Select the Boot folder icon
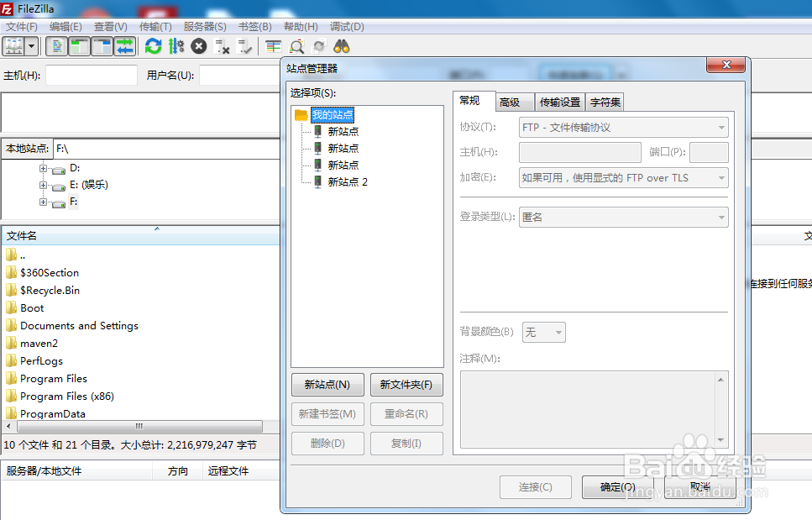Viewport: 812px width, 520px height. (12, 307)
